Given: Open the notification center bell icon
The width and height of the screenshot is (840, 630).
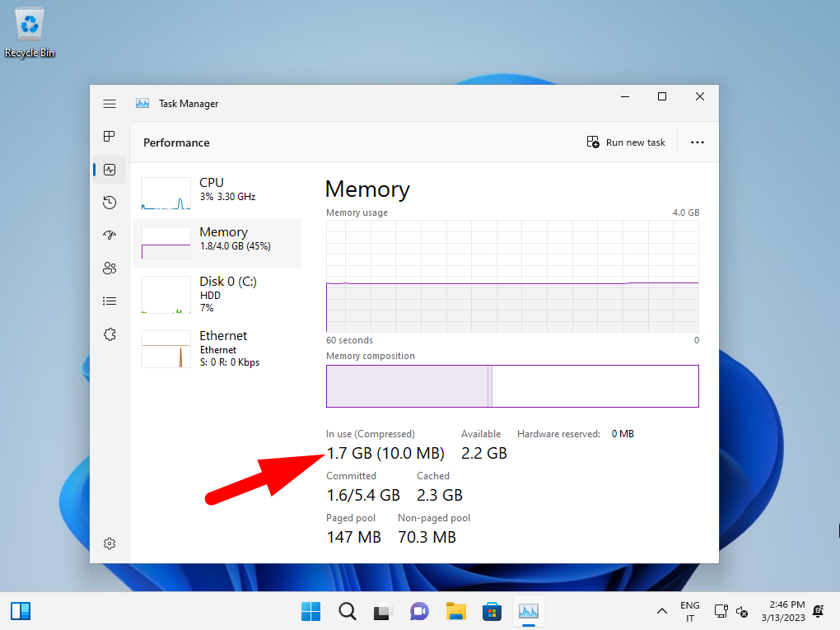Looking at the screenshot, I should coord(819,611).
